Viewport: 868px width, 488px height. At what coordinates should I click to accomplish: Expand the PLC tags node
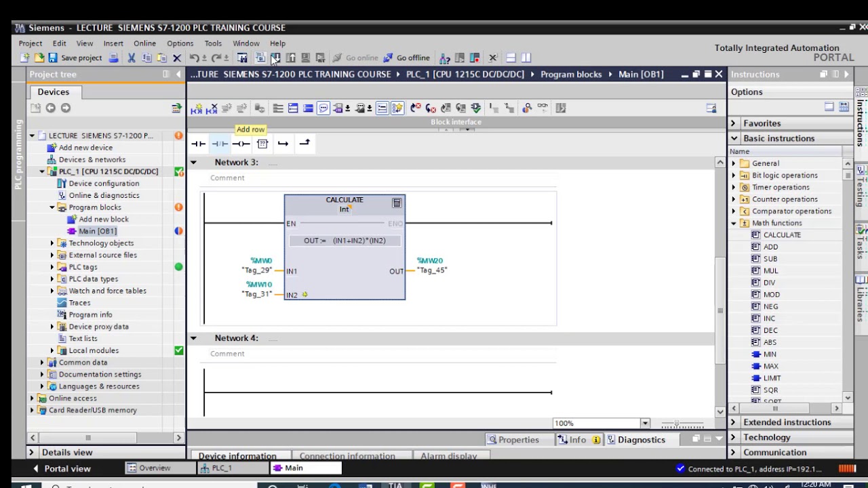click(52, 267)
